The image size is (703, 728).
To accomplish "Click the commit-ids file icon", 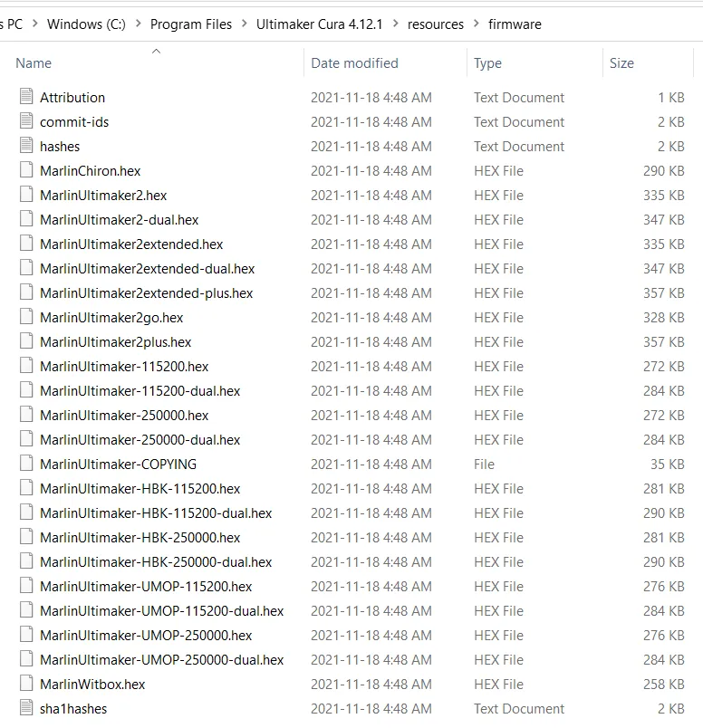I will pos(26,121).
